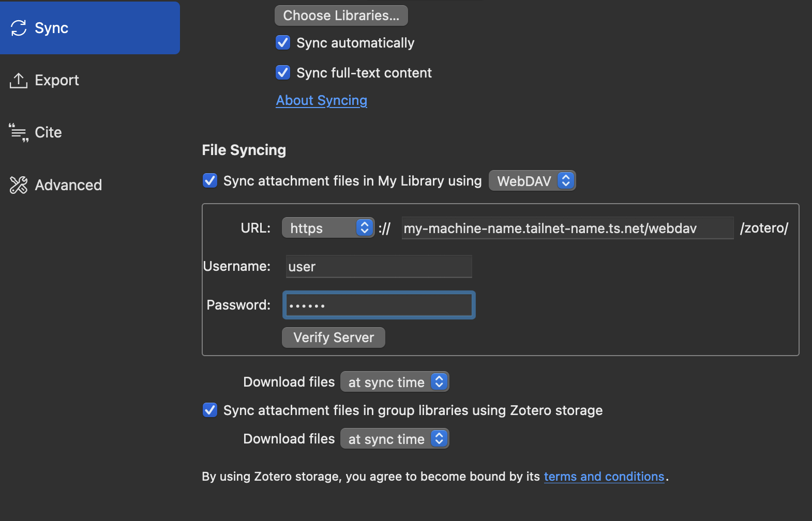The image size is (812, 521).
Task: Open the terms and conditions link
Action: (604, 477)
